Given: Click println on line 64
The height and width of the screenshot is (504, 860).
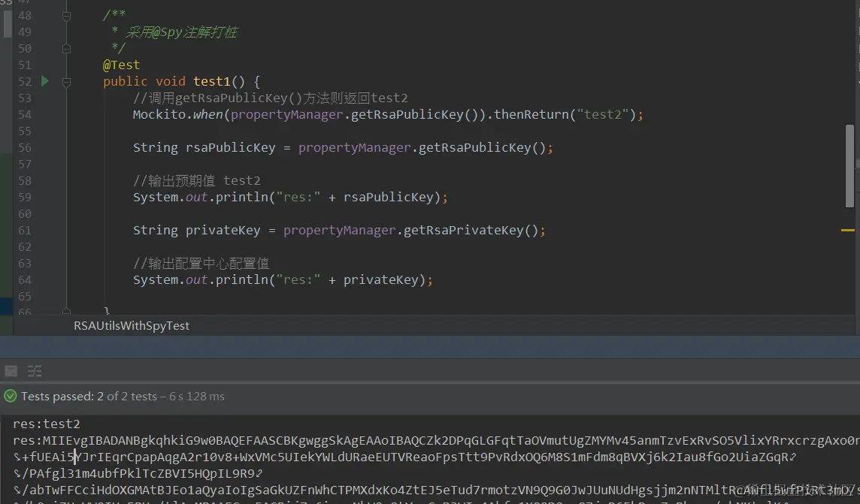Looking at the screenshot, I should [x=241, y=280].
